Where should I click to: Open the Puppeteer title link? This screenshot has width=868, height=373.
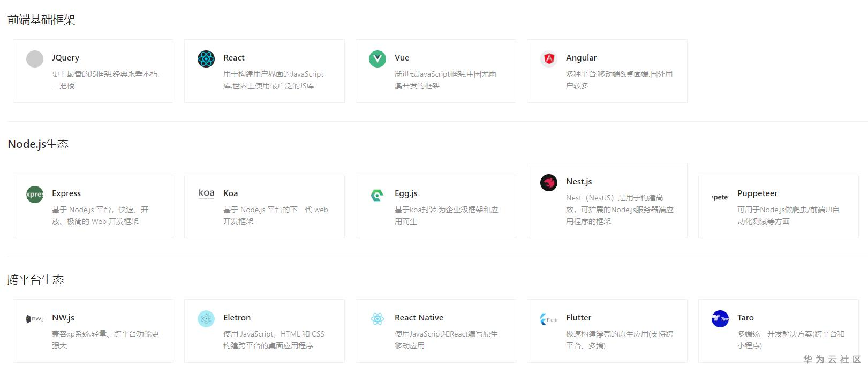(x=757, y=193)
